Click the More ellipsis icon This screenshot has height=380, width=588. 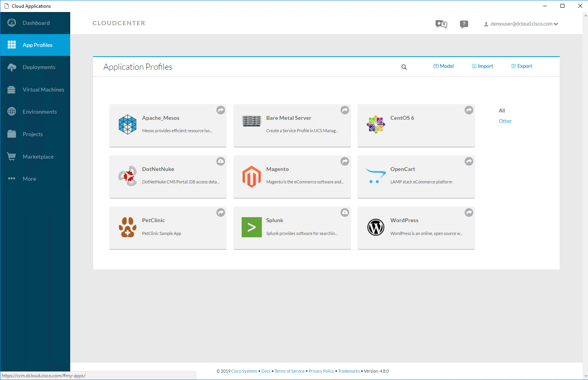[x=12, y=179]
